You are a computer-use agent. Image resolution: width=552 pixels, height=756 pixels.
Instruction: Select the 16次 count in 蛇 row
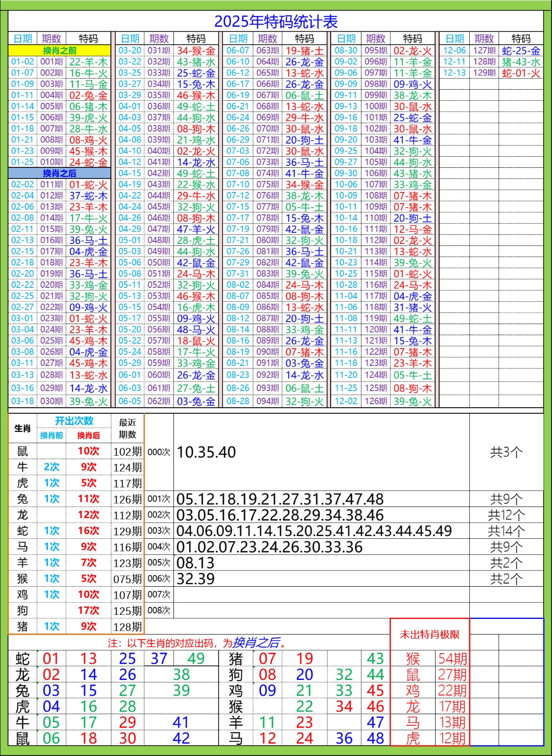[88, 531]
